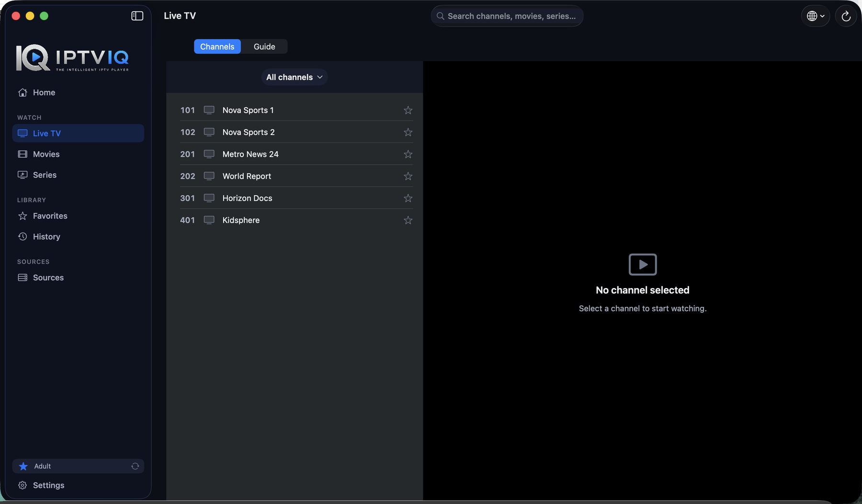Favorite Nova Sports 1 with star

408,110
